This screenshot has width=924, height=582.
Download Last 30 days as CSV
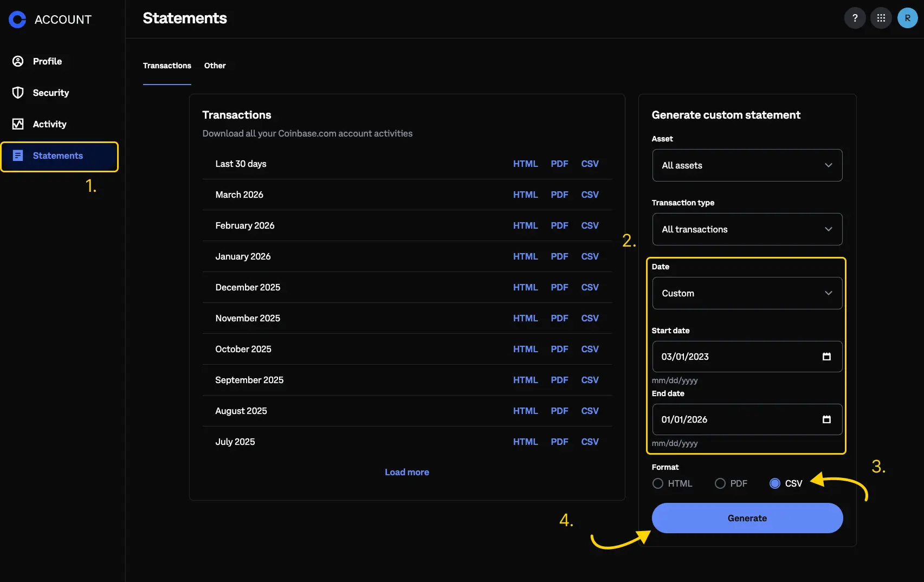pyautogui.click(x=590, y=164)
